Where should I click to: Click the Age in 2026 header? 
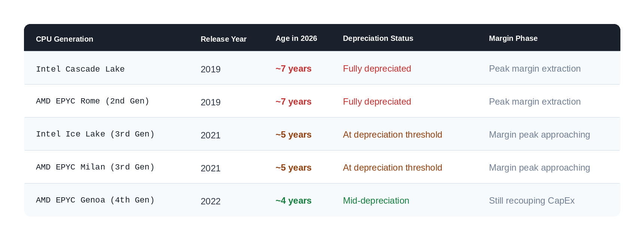pos(296,38)
